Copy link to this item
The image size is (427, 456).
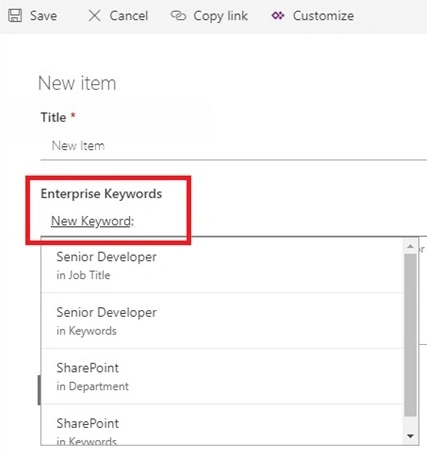pyautogui.click(x=209, y=16)
